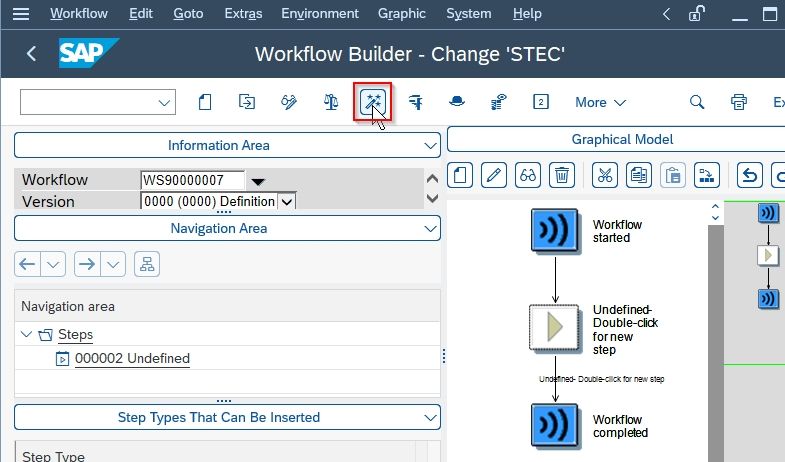This screenshot has width=785, height=462.
Task: Open the hamburger menu icon
Action: (x=21, y=14)
